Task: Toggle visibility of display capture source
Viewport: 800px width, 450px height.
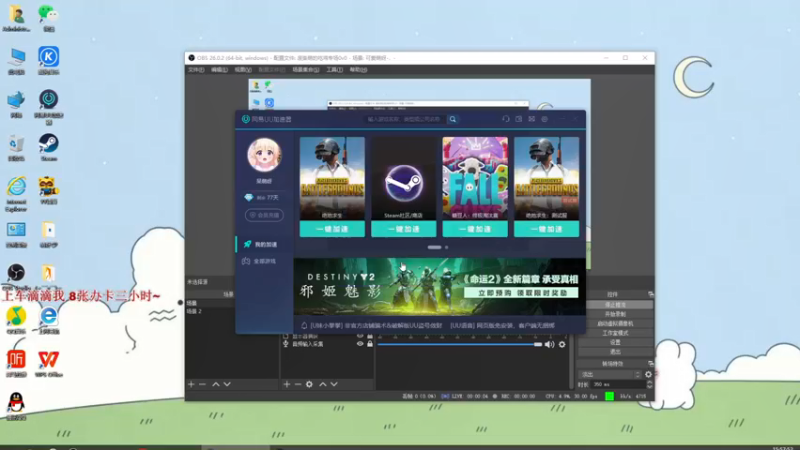Action: (x=360, y=336)
